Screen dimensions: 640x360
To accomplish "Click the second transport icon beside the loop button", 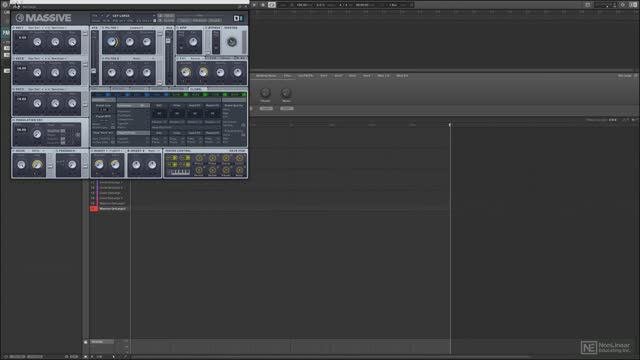I will pos(263,5).
